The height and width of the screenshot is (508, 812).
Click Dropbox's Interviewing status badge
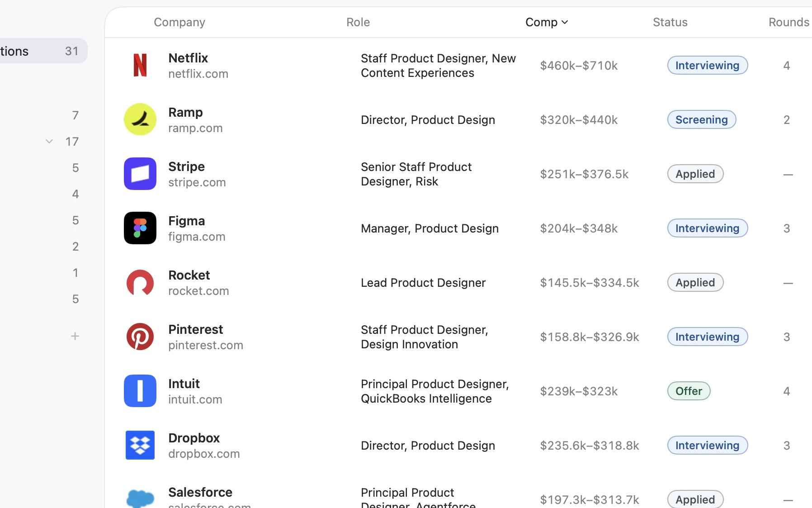click(x=708, y=445)
